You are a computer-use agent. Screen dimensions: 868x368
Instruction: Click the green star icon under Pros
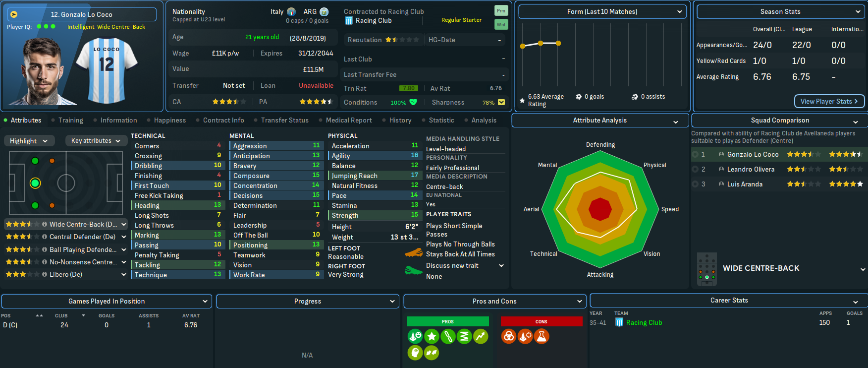pos(432,336)
